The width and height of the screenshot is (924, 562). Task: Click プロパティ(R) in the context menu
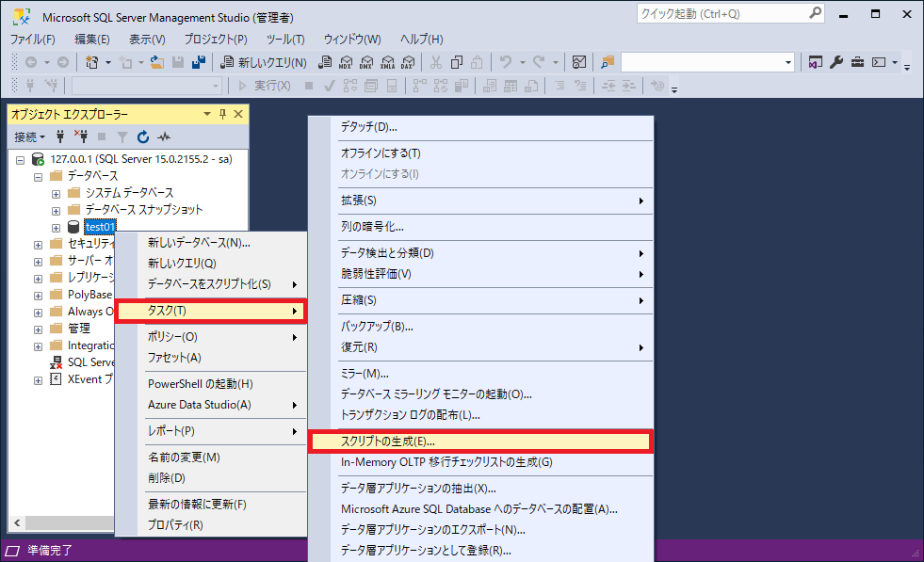175,524
